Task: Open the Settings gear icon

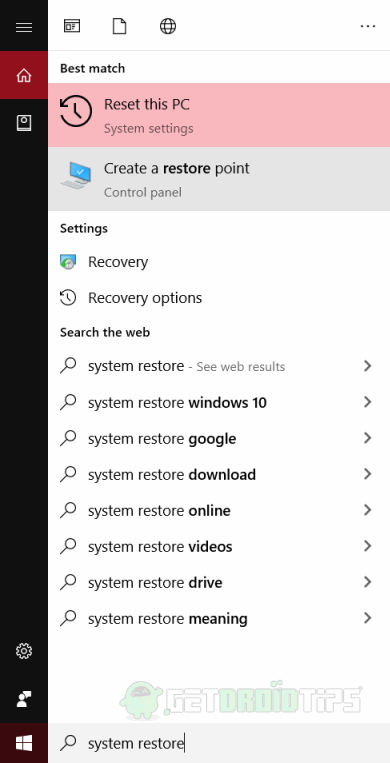Action: coord(24,651)
